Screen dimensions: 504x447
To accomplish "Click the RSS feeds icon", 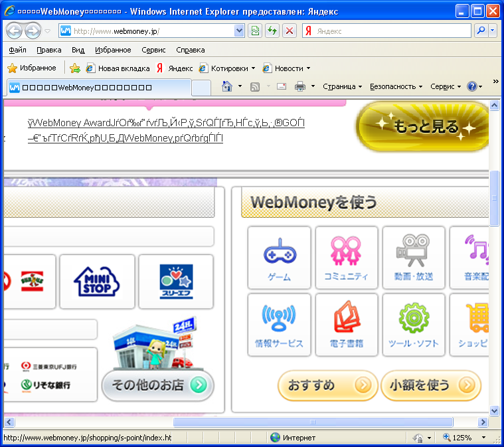I will 255,87.
